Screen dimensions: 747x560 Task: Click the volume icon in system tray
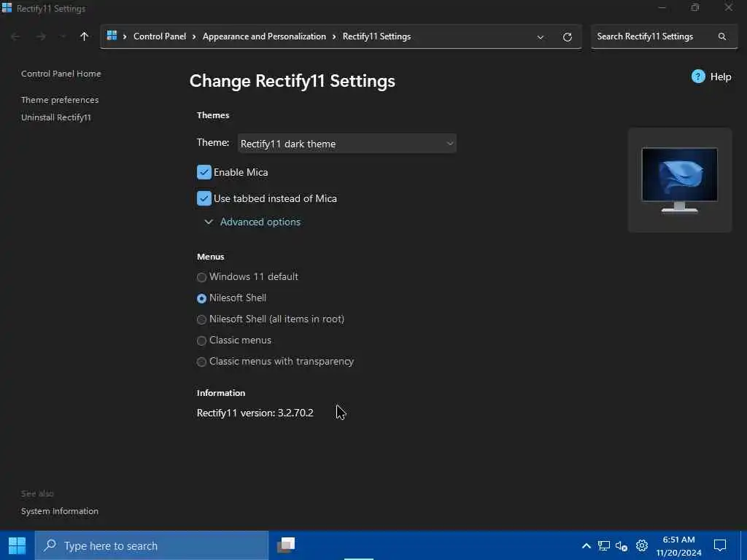(622, 545)
